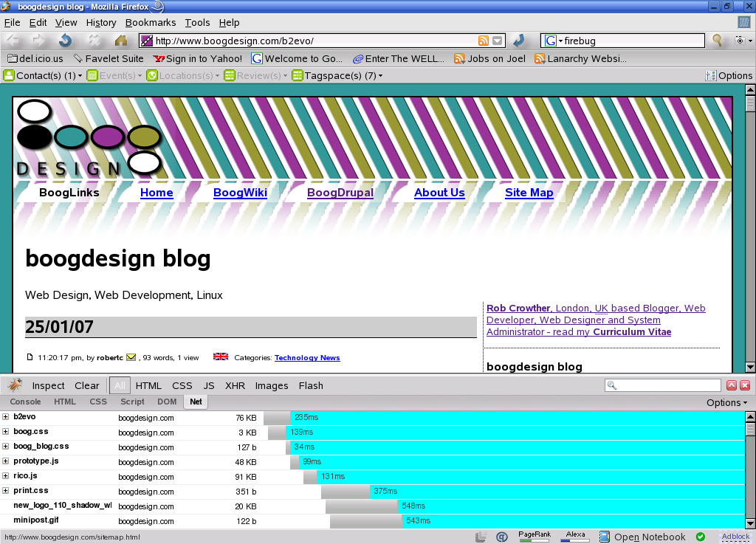Click the Firebug bug icon
Screen dimensions: 756x544
tap(15, 385)
